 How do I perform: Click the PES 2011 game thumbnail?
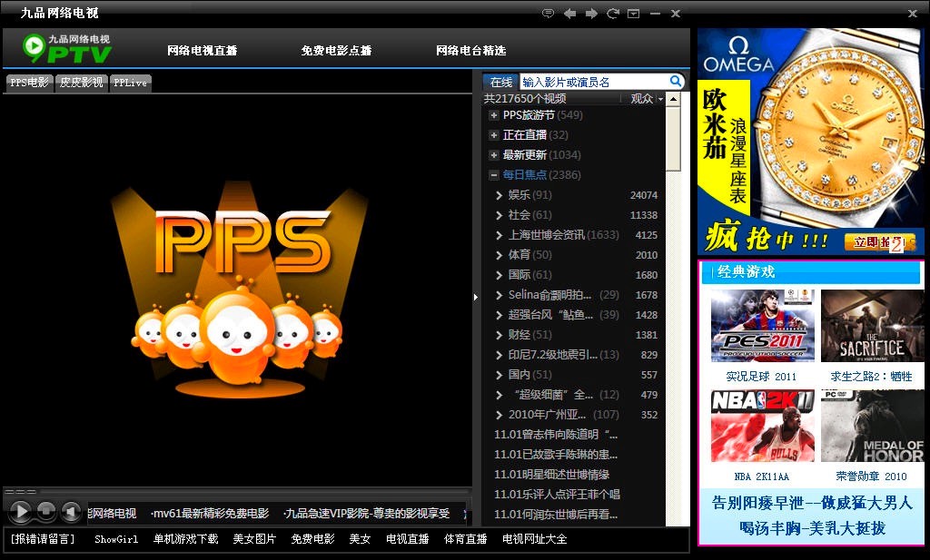pos(761,326)
